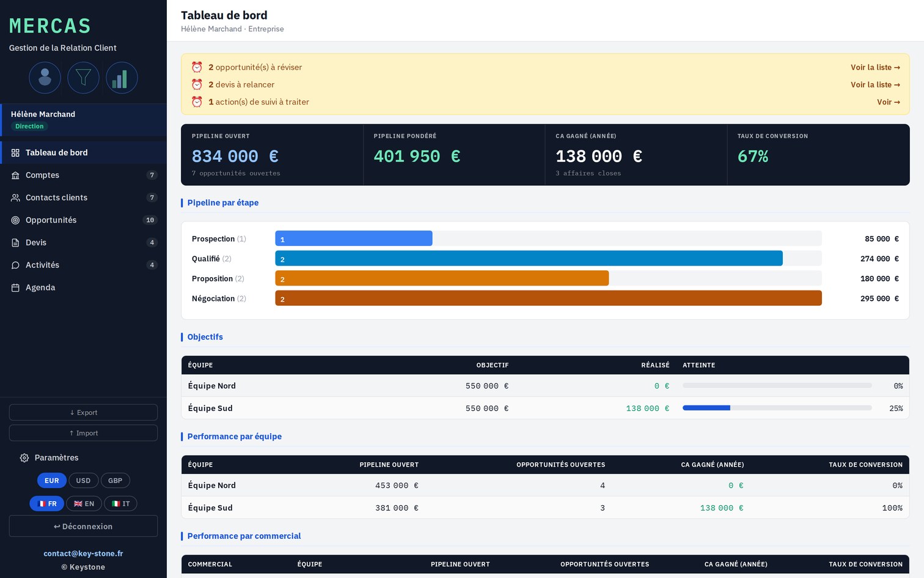Click the user profile circle icon
The image size is (924, 578).
point(45,78)
